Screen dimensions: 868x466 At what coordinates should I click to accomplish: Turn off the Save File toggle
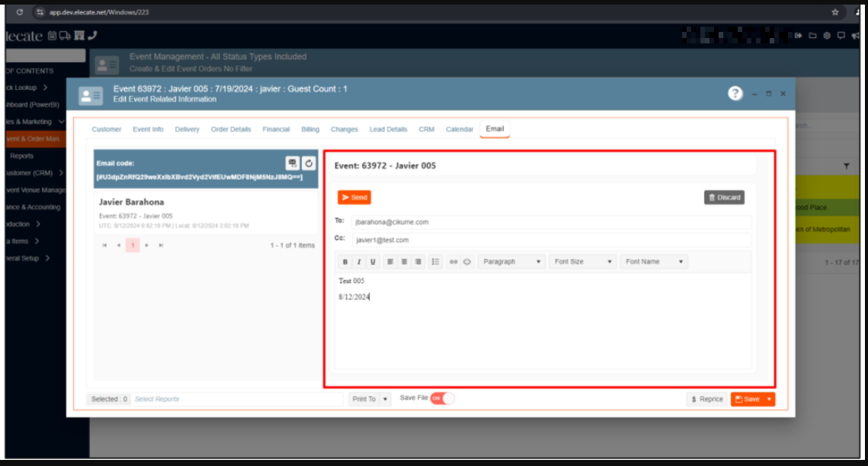click(x=442, y=398)
